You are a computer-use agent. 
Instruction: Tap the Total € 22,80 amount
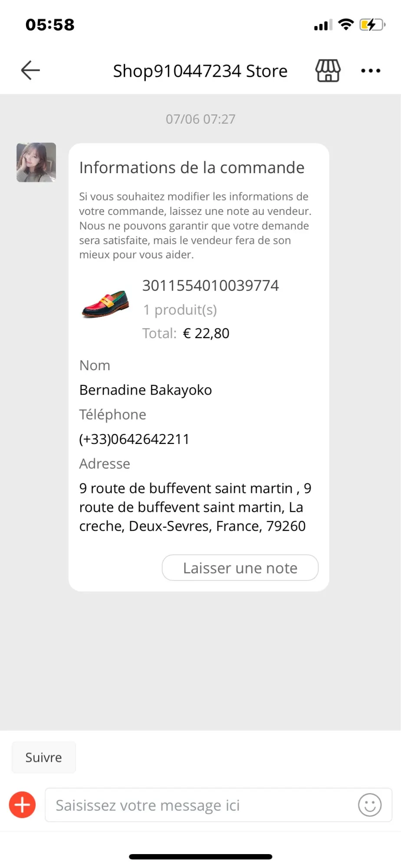pyautogui.click(x=186, y=333)
